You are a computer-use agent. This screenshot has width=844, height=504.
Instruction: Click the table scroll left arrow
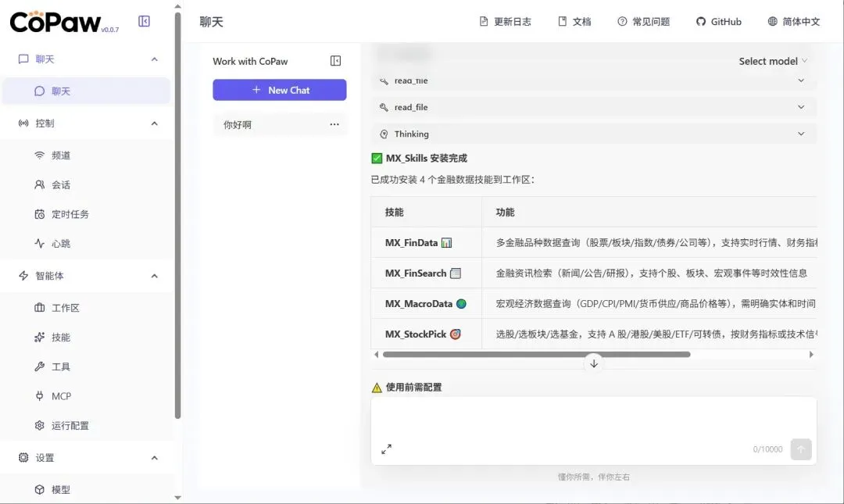click(x=376, y=354)
